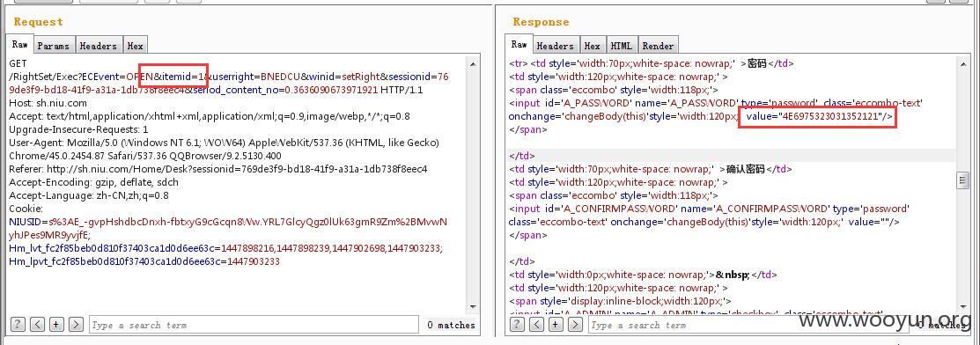This screenshot has height=345, width=980.
Task: Click the Response pane scrollbar thumb
Action: [x=963, y=180]
